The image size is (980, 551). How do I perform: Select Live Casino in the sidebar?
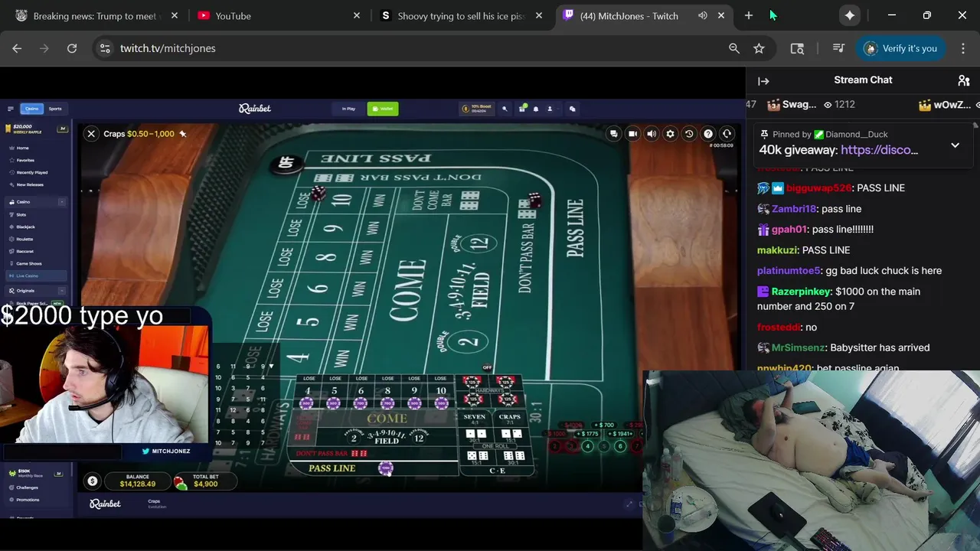click(35, 275)
